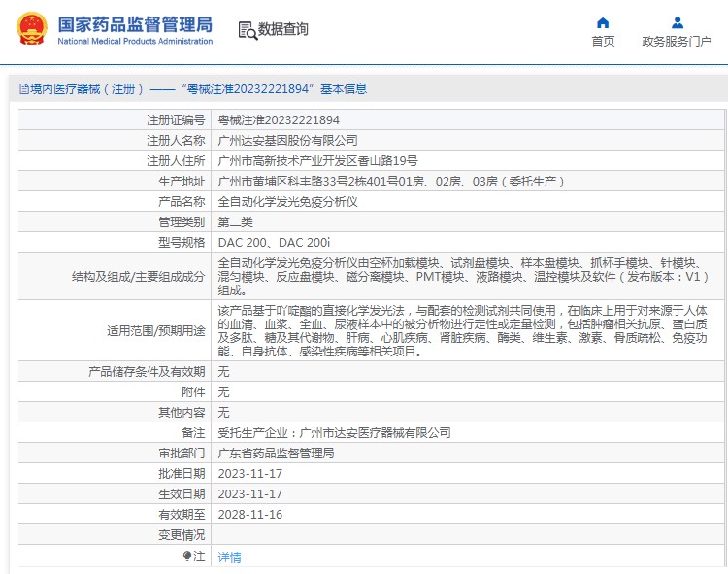The width and height of the screenshot is (728, 574).
Task: Click the bullet icon beside 注
Action: 187,556
